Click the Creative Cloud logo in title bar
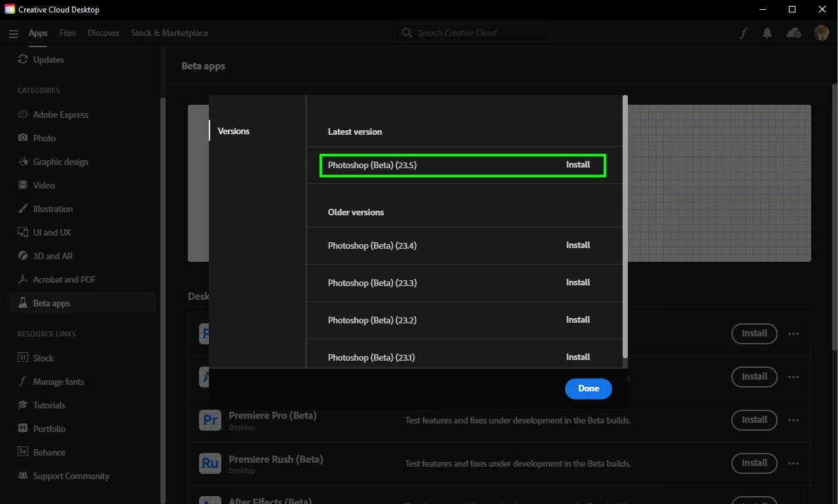 pos(10,9)
